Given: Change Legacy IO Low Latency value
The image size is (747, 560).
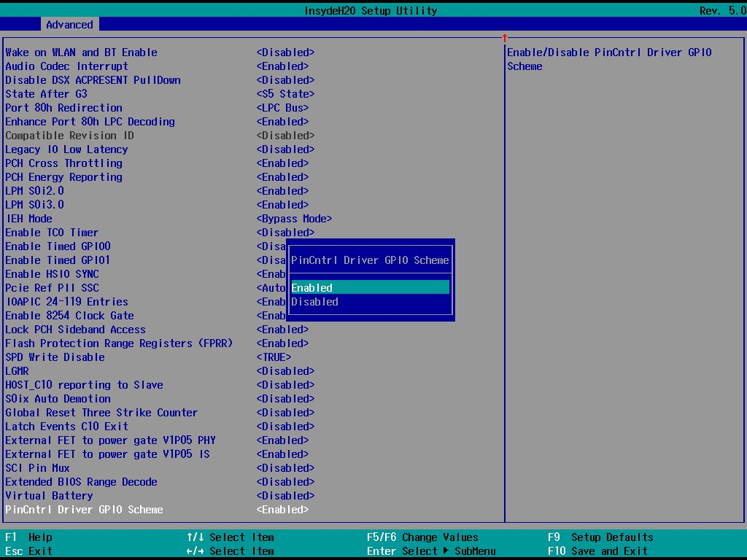Looking at the screenshot, I should coord(285,149).
